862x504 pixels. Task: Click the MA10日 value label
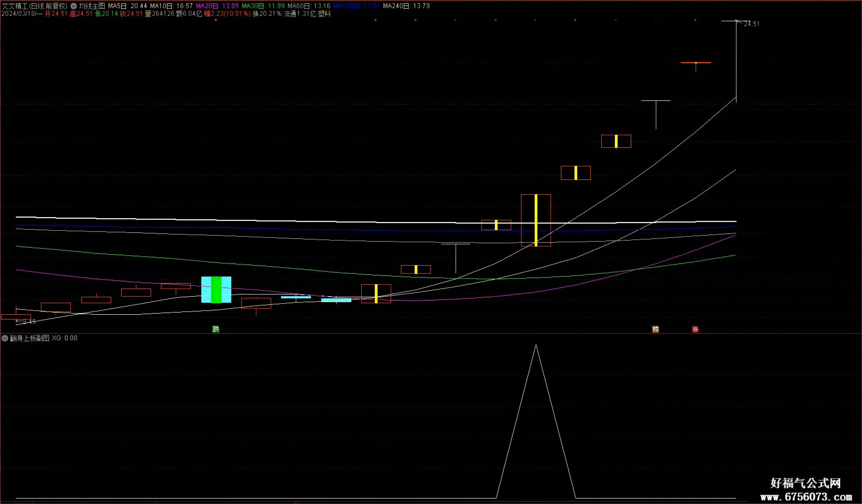tap(171, 6)
